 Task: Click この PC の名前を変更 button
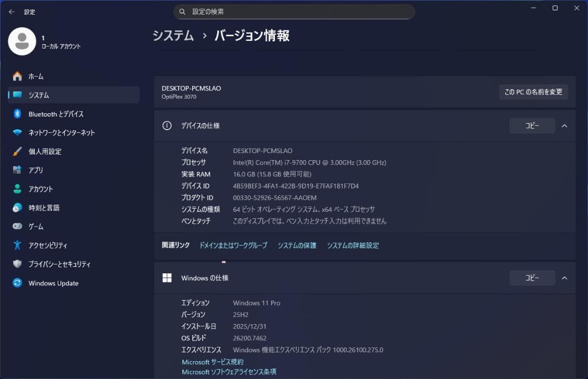533,92
